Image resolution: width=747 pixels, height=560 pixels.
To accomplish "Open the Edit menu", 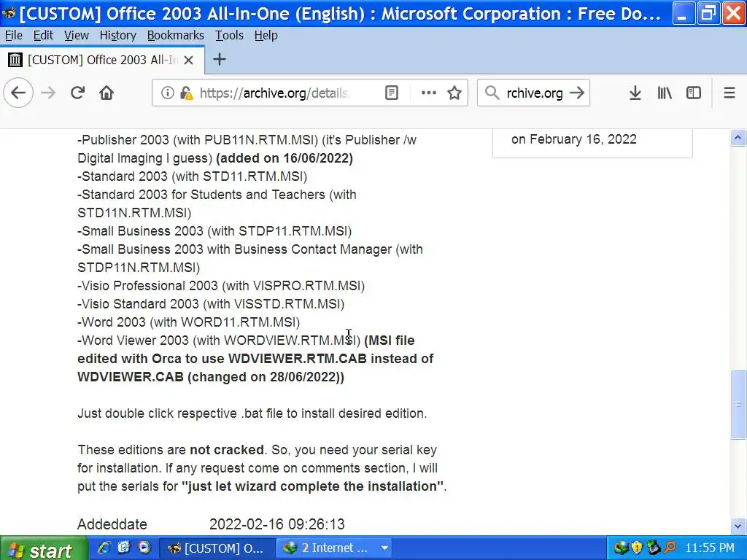I will click(43, 35).
